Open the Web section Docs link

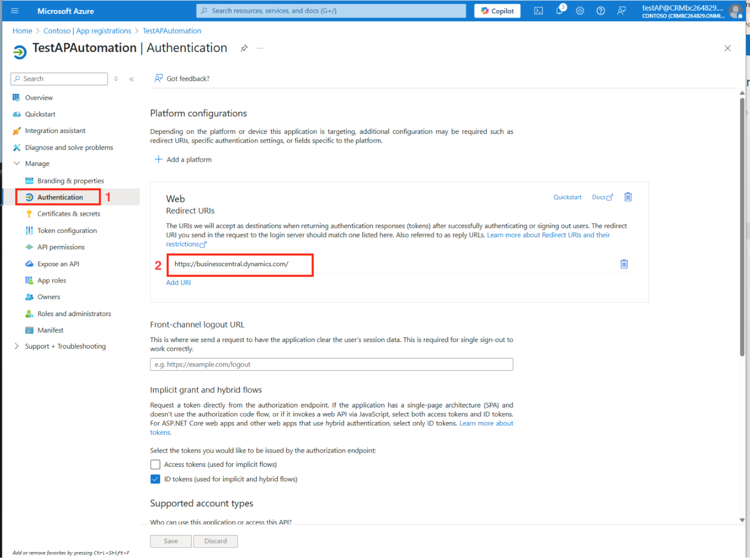[602, 197]
